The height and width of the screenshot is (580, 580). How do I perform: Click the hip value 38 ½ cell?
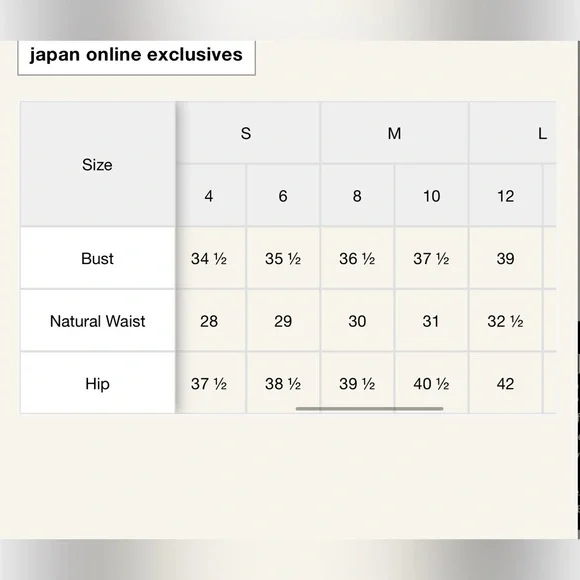(283, 383)
